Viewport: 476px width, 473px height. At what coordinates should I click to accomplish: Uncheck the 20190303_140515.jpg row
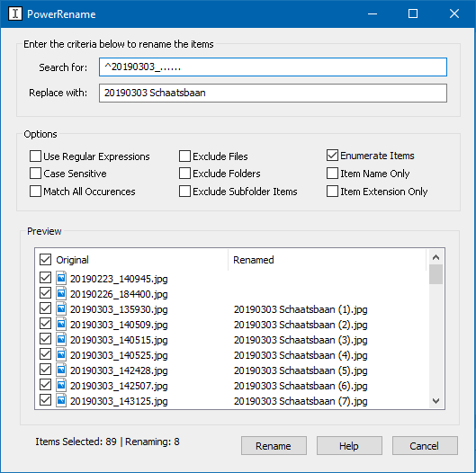(45, 339)
